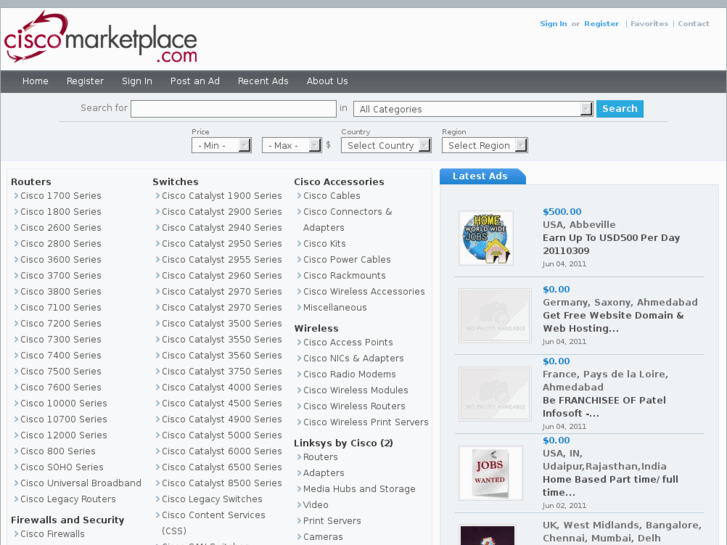Screen dimensions: 727x545
Task: Open the Cisco Accessories category heading
Action: pos(339,182)
